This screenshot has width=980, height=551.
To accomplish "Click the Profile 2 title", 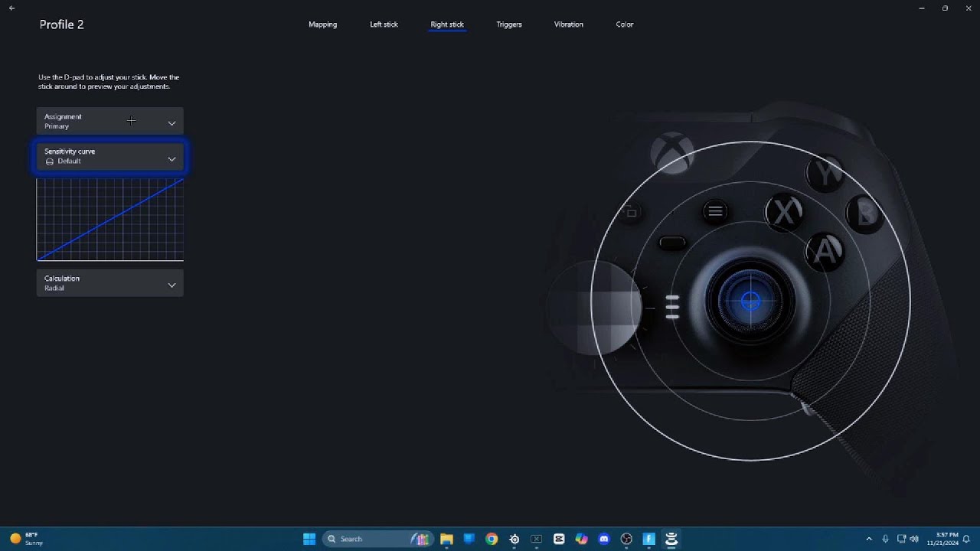I will 62,24.
